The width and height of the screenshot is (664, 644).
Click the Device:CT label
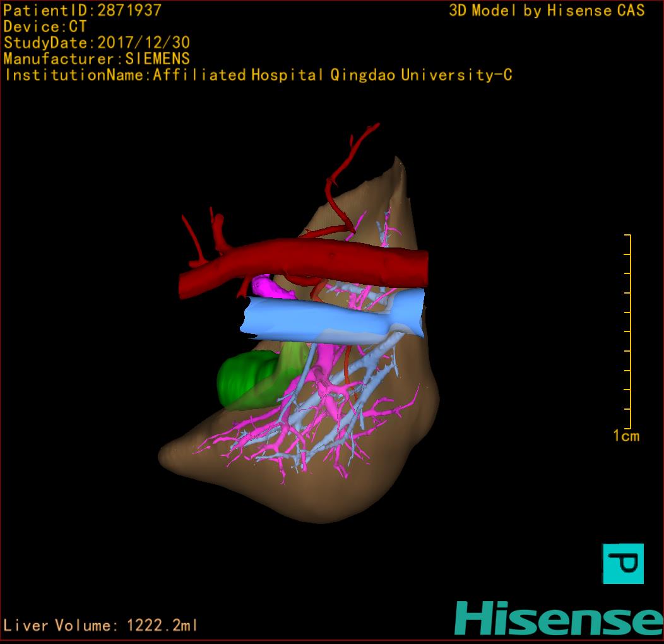(x=45, y=27)
